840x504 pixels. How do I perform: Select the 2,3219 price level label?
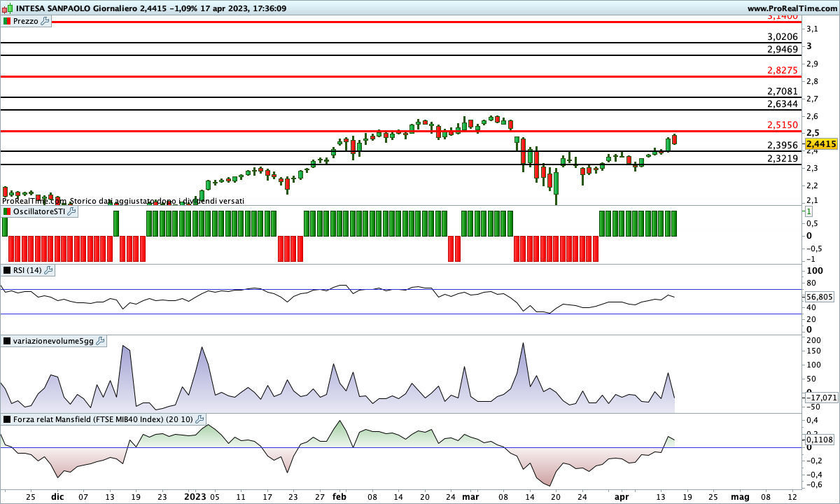point(783,158)
